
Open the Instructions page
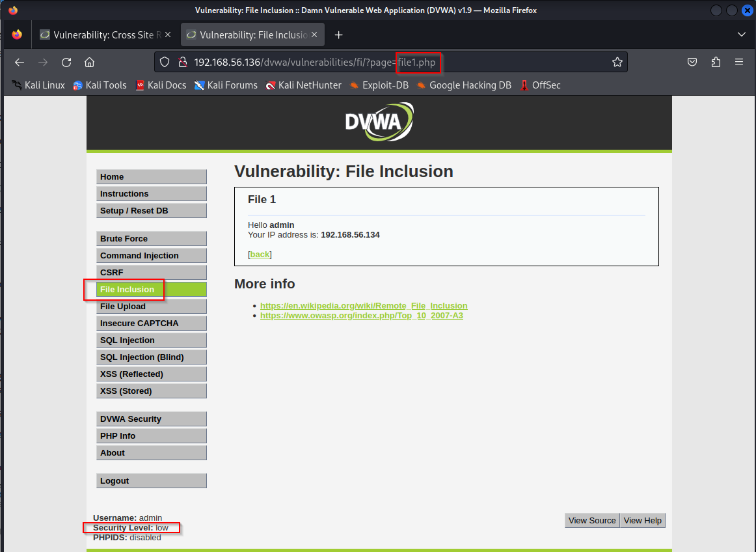coord(152,193)
